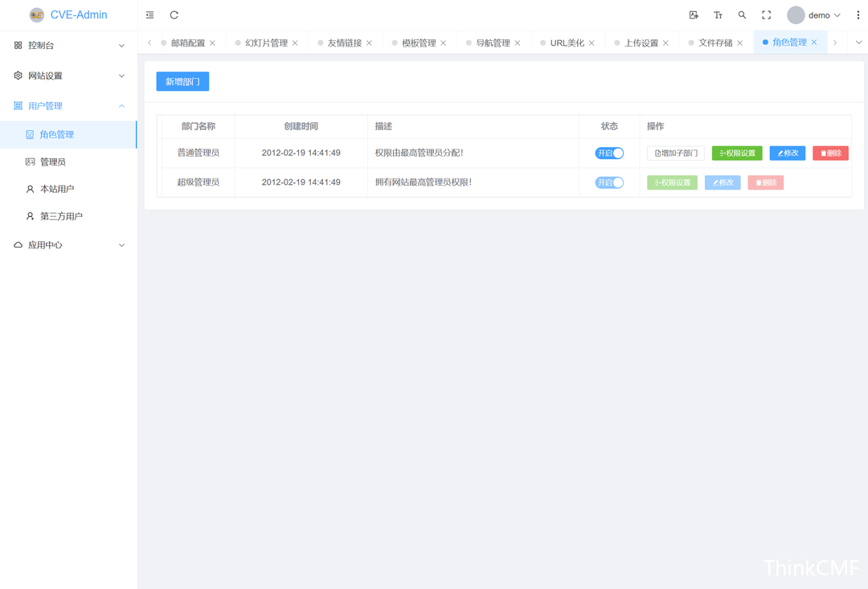Expand the 网站设置 sidebar menu
The height and width of the screenshot is (589, 868).
tap(68, 76)
